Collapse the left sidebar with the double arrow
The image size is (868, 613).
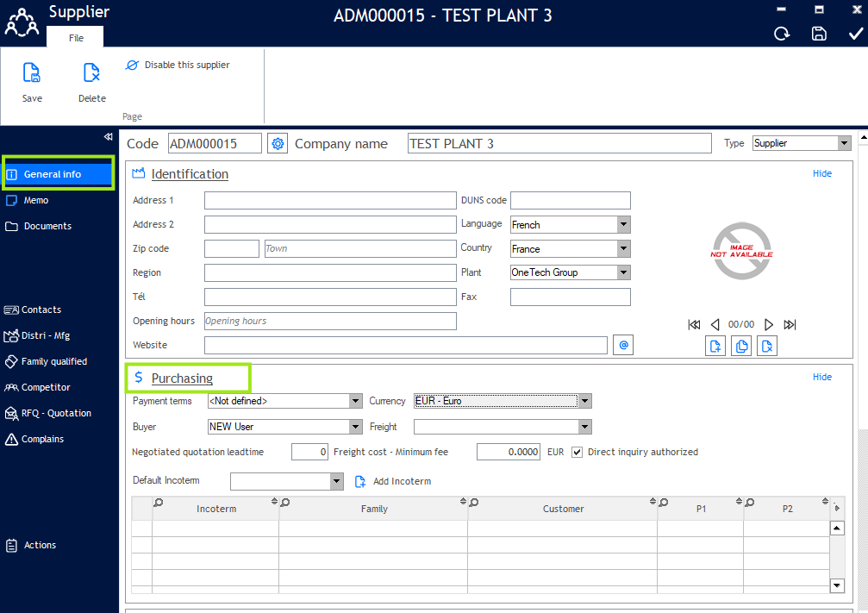pos(108,136)
